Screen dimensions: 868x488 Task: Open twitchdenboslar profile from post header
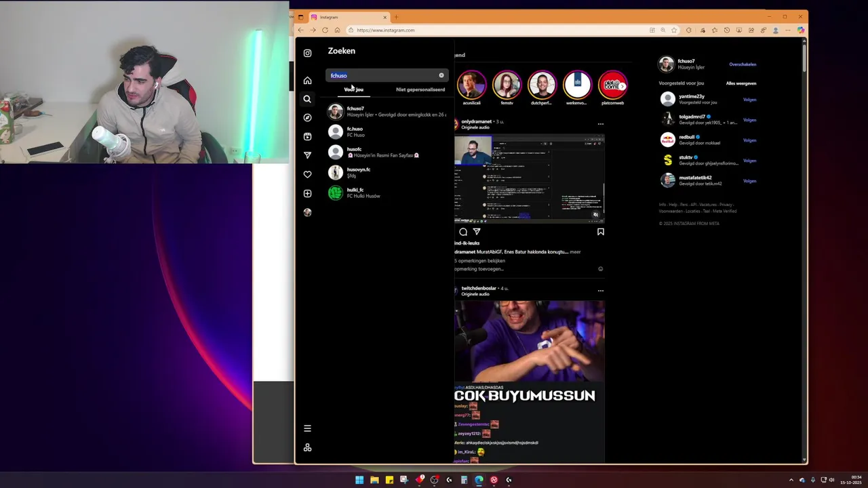tap(479, 288)
